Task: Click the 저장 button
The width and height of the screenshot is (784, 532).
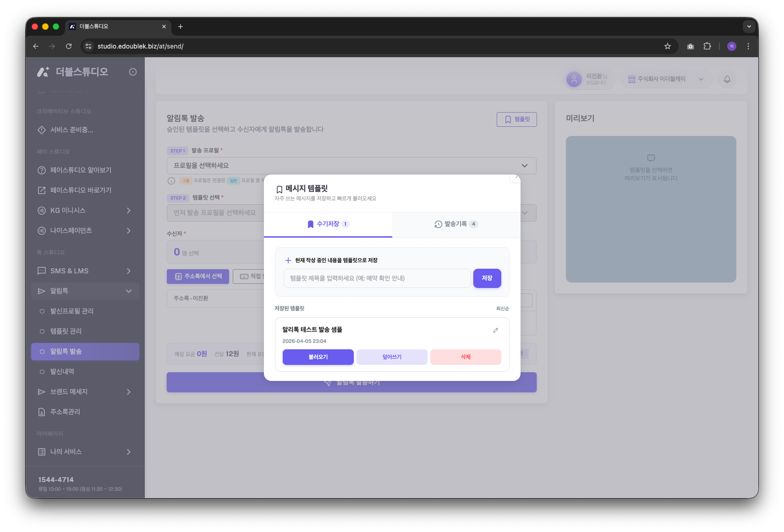Action: [487, 278]
